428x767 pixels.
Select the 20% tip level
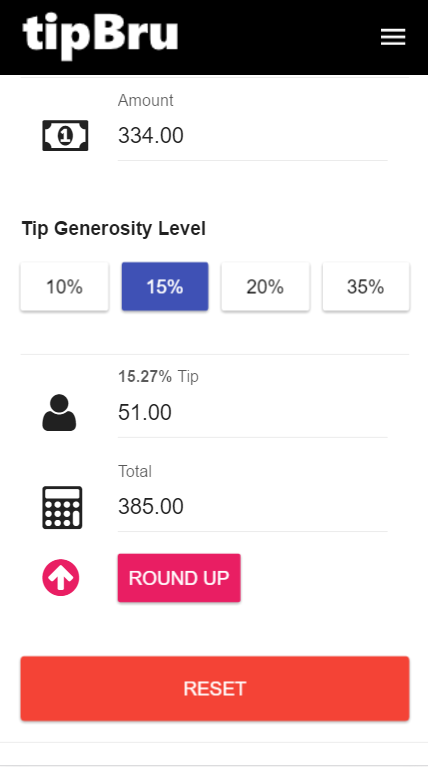(265, 287)
